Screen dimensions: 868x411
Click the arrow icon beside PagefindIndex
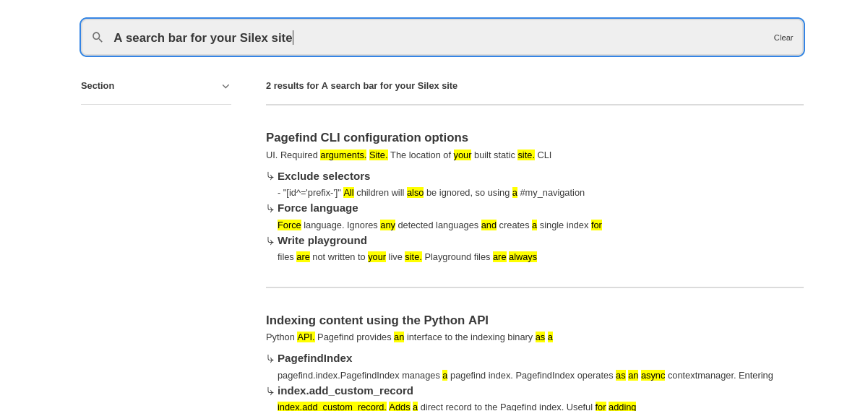270,359
